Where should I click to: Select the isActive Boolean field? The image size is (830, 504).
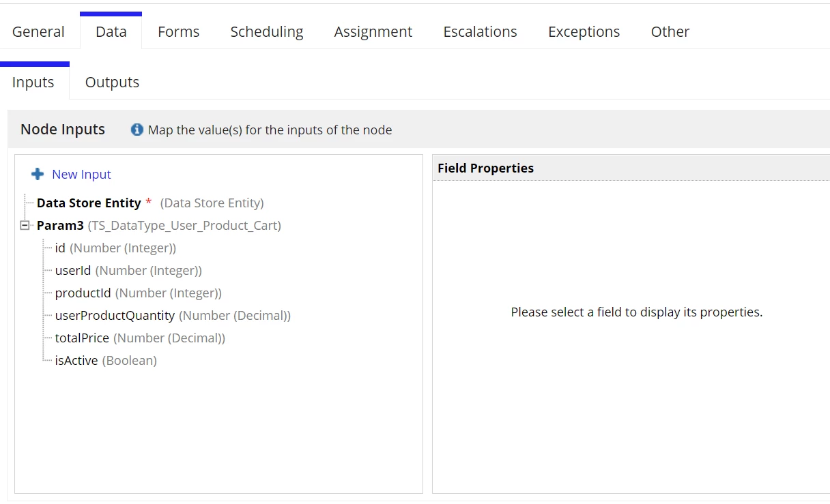pyautogui.click(x=106, y=361)
